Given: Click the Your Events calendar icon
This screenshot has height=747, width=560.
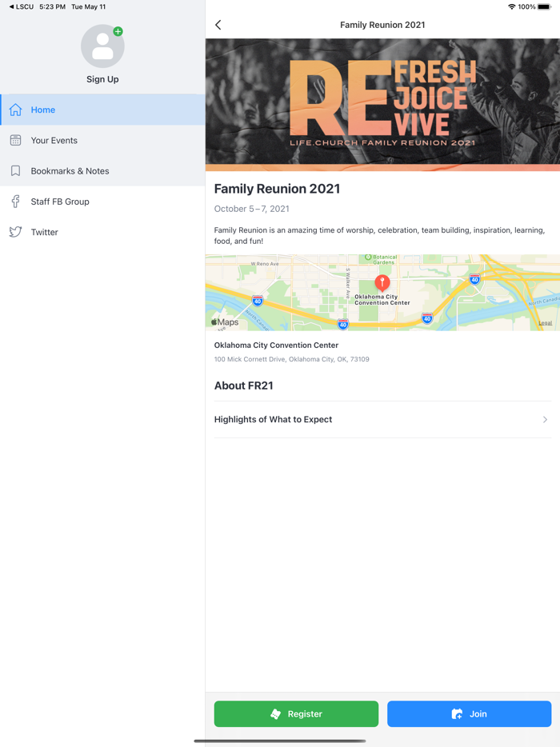Looking at the screenshot, I should click(x=16, y=141).
